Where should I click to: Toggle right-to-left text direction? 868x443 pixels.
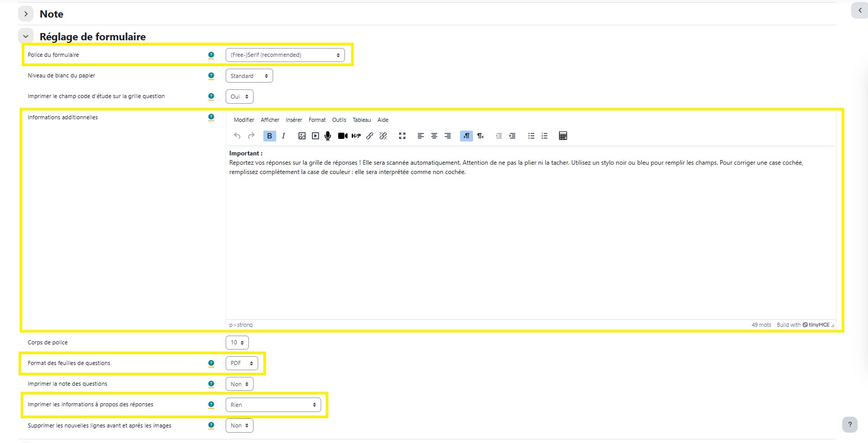(x=481, y=136)
